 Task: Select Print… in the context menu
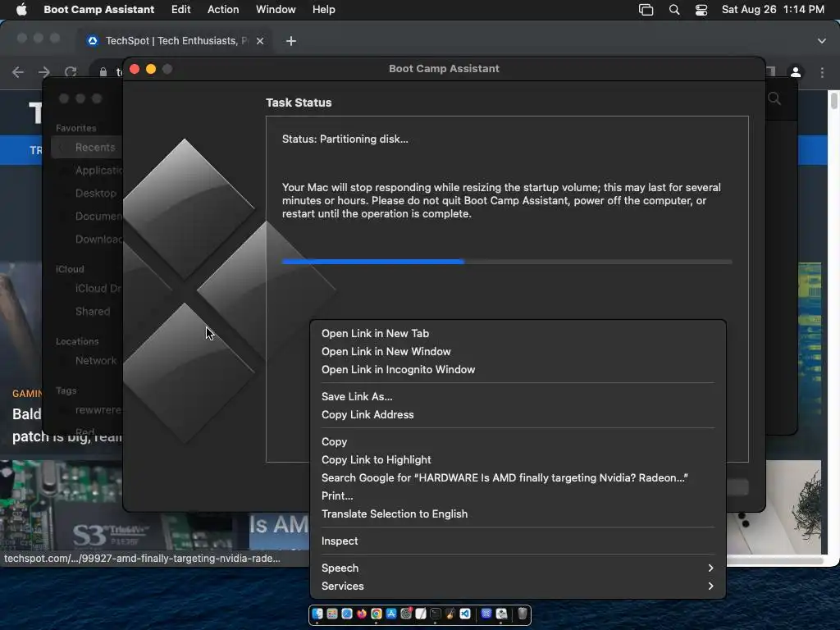point(518,495)
